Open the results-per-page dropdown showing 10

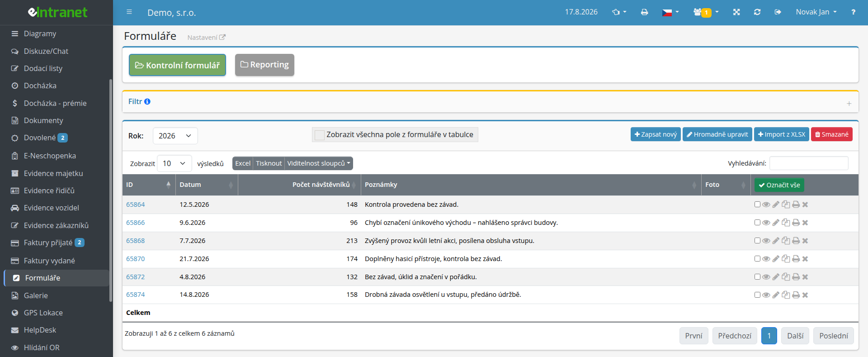[x=174, y=163]
